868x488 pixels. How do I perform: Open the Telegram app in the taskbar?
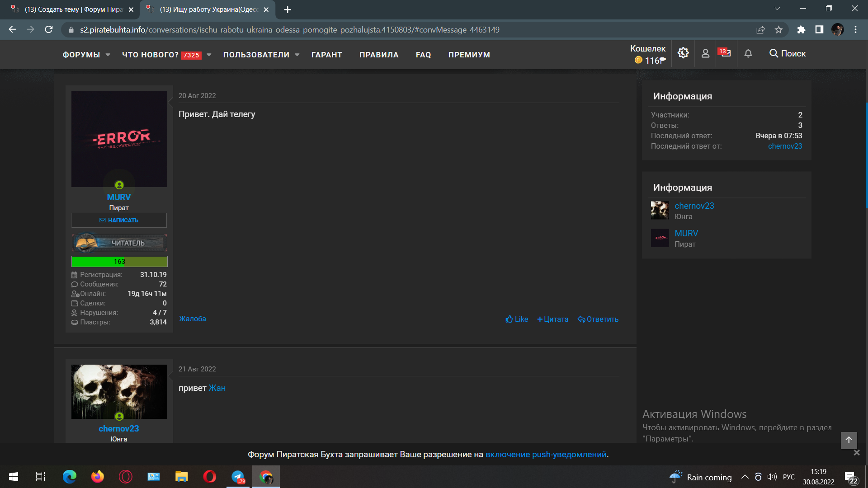[x=238, y=477]
